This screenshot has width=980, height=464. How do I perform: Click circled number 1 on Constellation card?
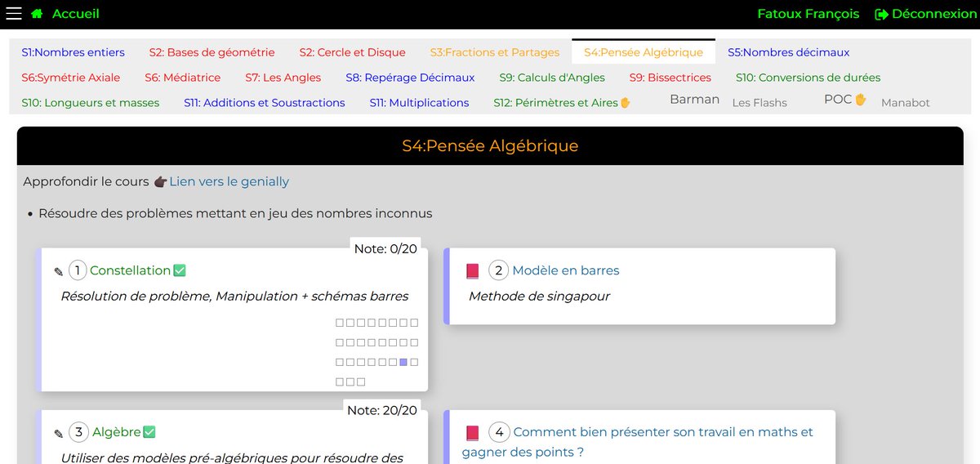click(78, 270)
